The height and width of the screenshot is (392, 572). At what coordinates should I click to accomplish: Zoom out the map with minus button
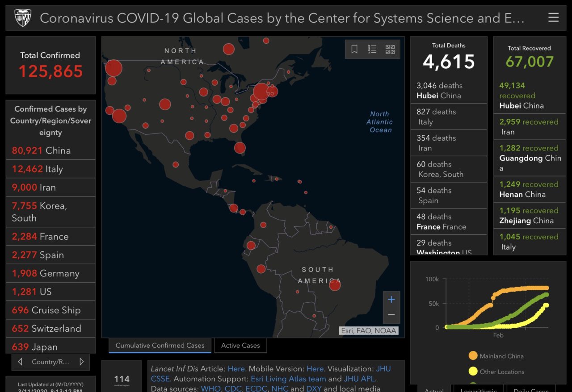point(391,315)
